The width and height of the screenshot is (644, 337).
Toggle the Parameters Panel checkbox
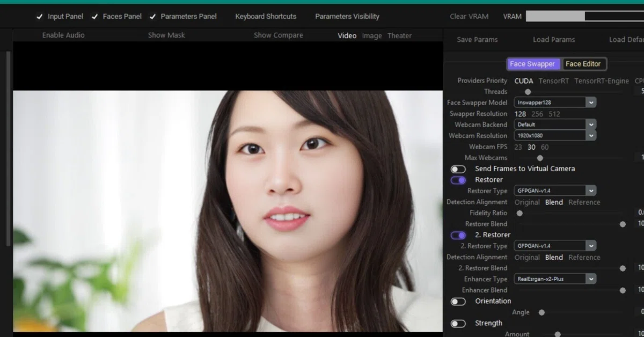(x=152, y=17)
